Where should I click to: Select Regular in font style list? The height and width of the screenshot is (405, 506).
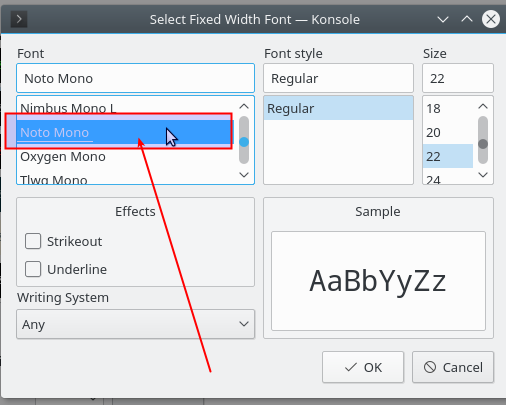tap(338, 108)
